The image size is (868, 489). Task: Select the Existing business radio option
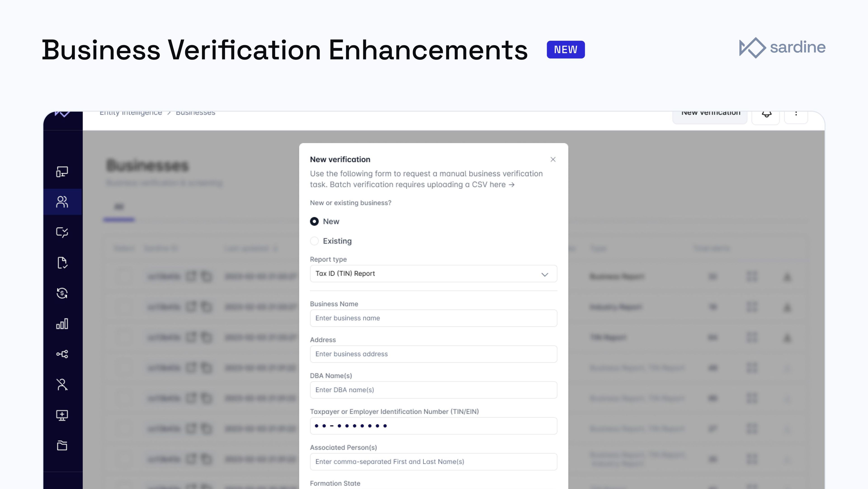(314, 241)
